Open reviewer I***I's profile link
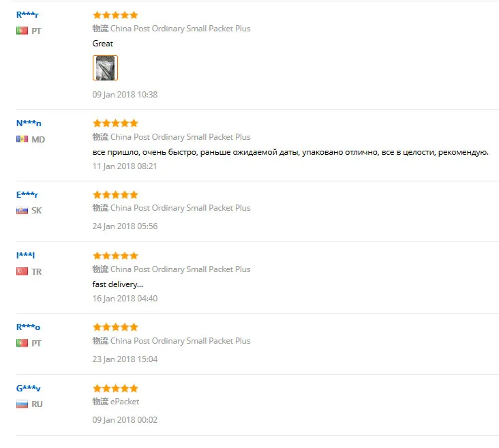This screenshot has height=448, width=499. tap(25, 255)
